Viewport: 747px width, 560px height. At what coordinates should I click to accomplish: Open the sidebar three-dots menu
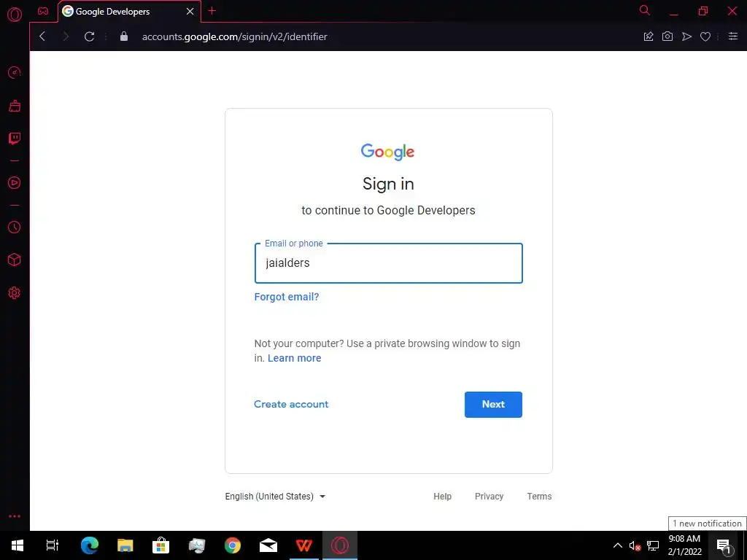click(x=15, y=516)
